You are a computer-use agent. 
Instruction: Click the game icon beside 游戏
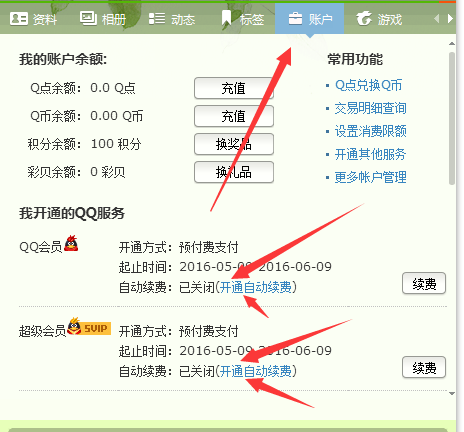click(x=364, y=18)
